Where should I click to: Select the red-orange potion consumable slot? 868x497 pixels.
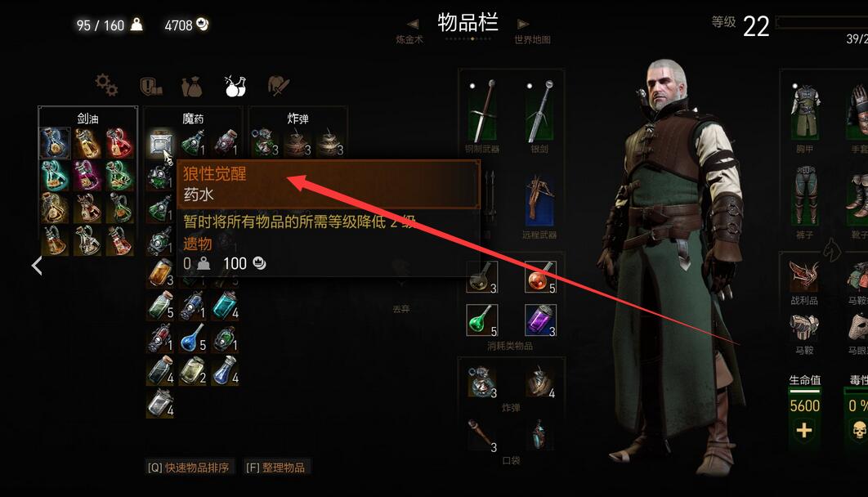[x=540, y=277]
